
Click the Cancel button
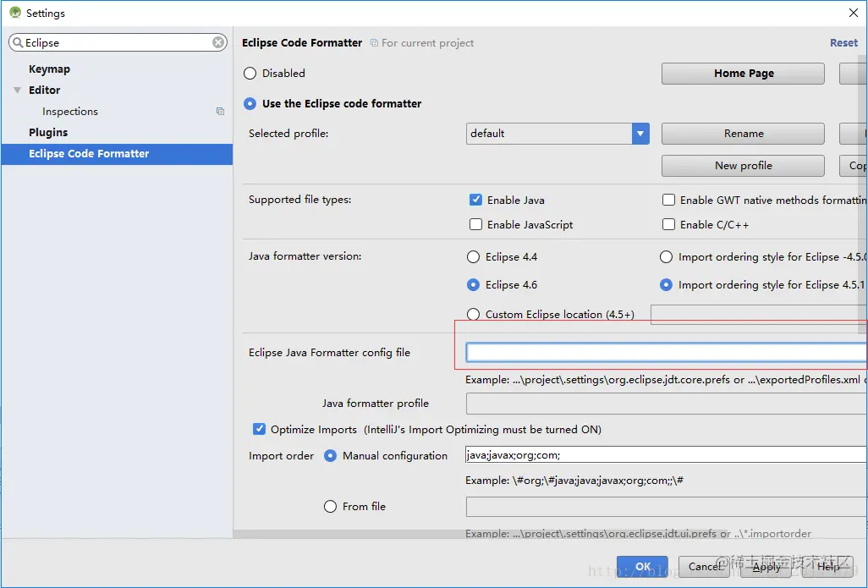704,566
